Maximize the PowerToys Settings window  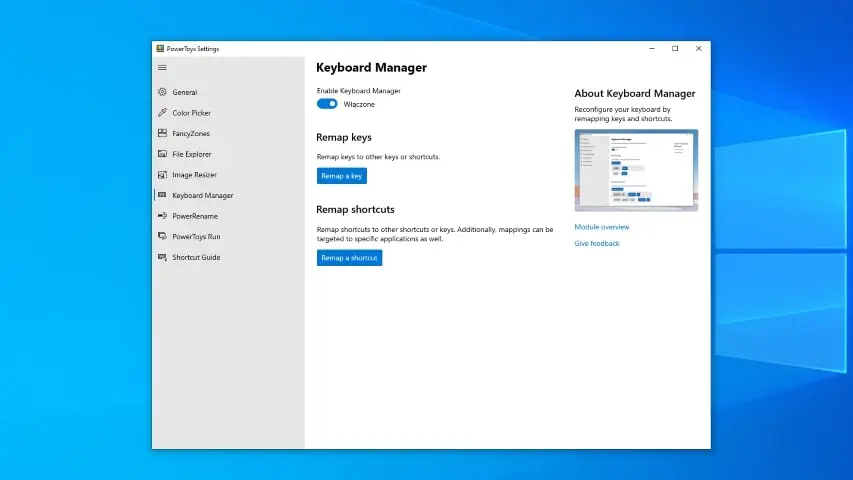(675, 48)
